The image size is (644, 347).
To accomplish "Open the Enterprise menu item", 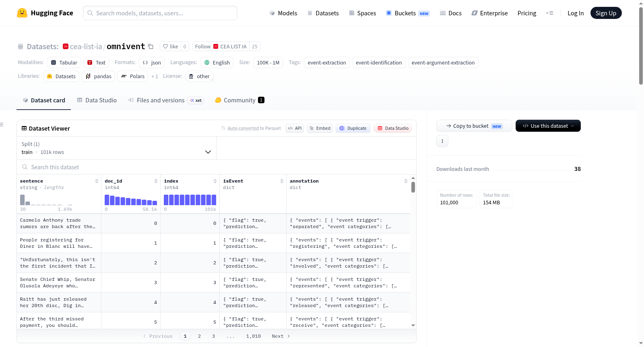I will click(489, 13).
